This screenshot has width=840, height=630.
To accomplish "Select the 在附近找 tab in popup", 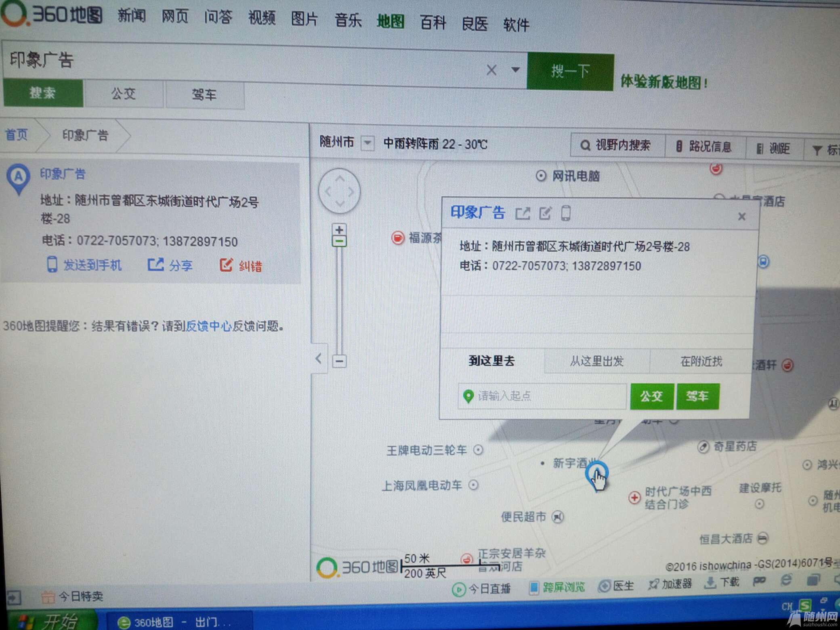I will [x=701, y=361].
